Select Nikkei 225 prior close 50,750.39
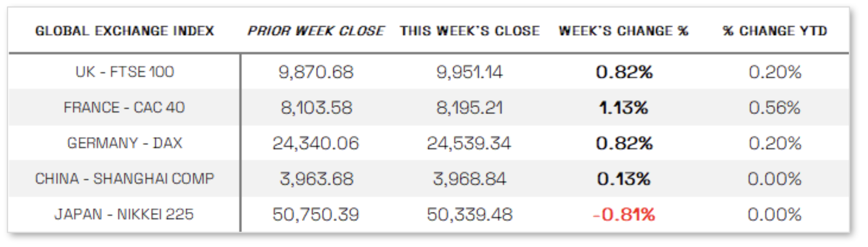The image size is (868, 247). [316, 214]
